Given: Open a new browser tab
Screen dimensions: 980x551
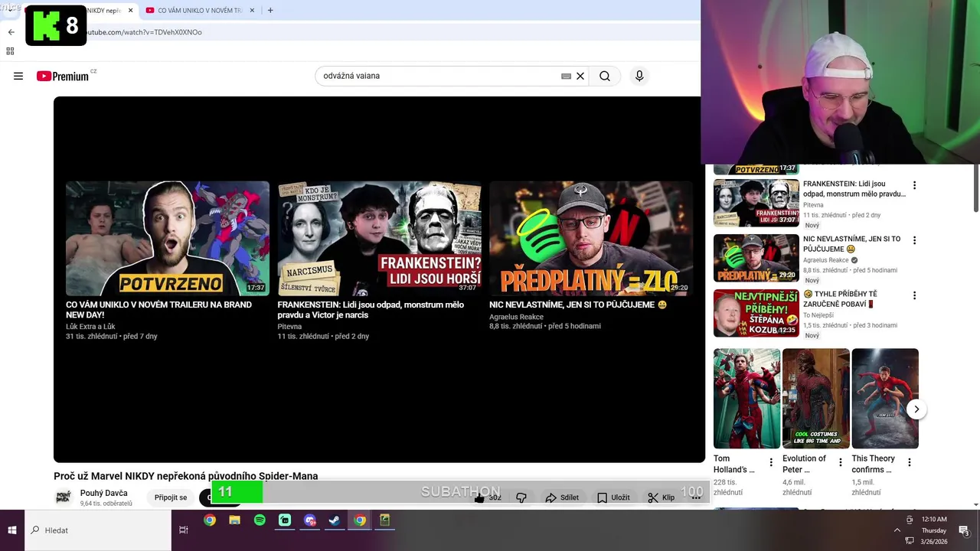Looking at the screenshot, I should tap(270, 10).
